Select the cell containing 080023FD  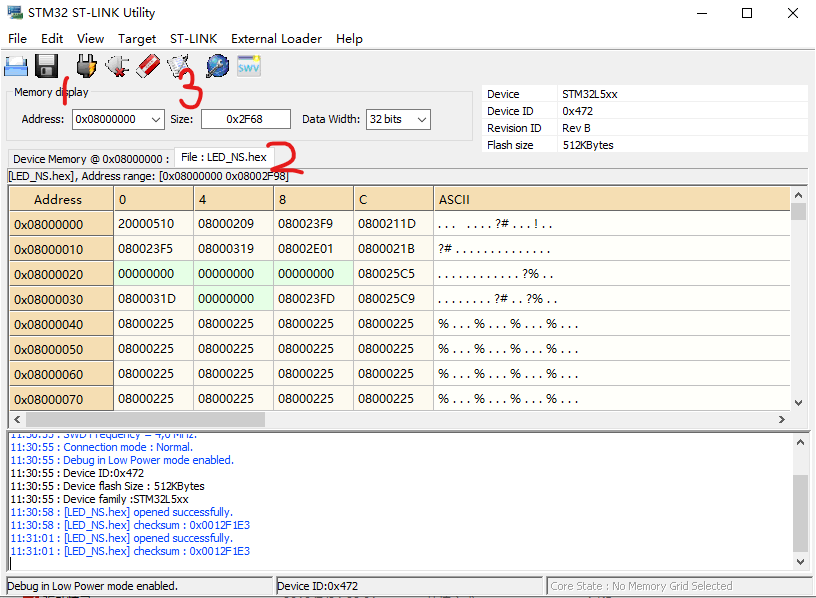pos(313,299)
